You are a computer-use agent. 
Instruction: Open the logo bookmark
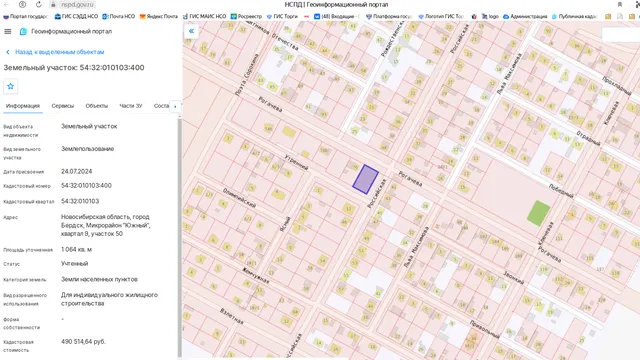tap(490, 16)
